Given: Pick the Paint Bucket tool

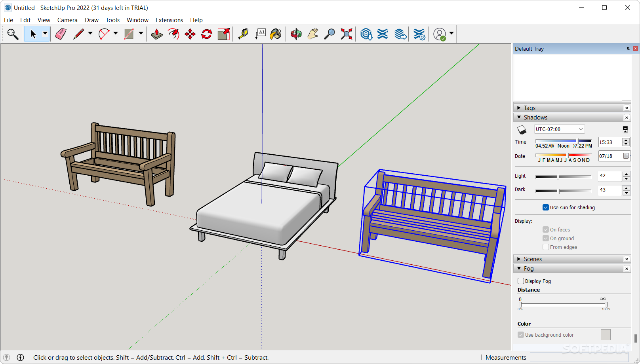Looking at the screenshot, I should pyautogui.click(x=276, y=34).
